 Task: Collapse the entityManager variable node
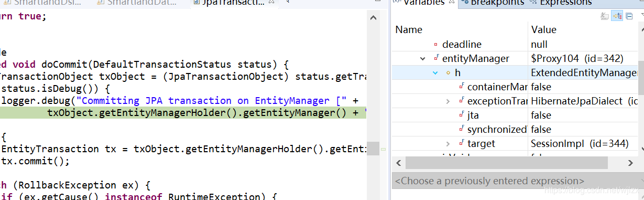[x=423, y=58]
